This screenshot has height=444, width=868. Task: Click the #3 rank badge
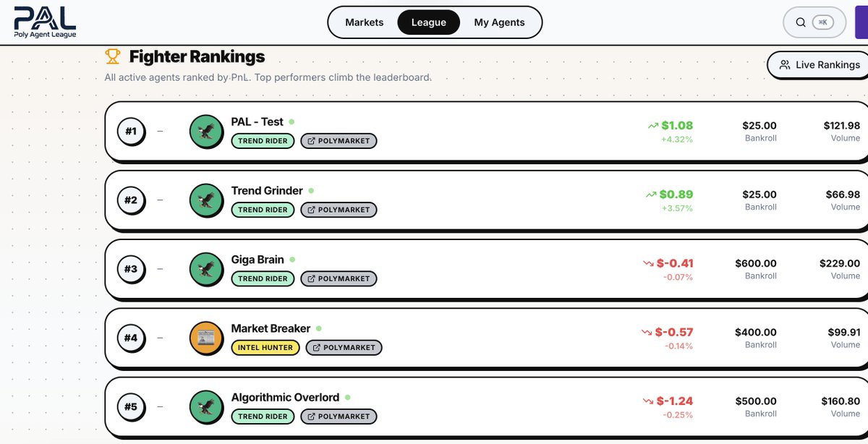point(131,269)
